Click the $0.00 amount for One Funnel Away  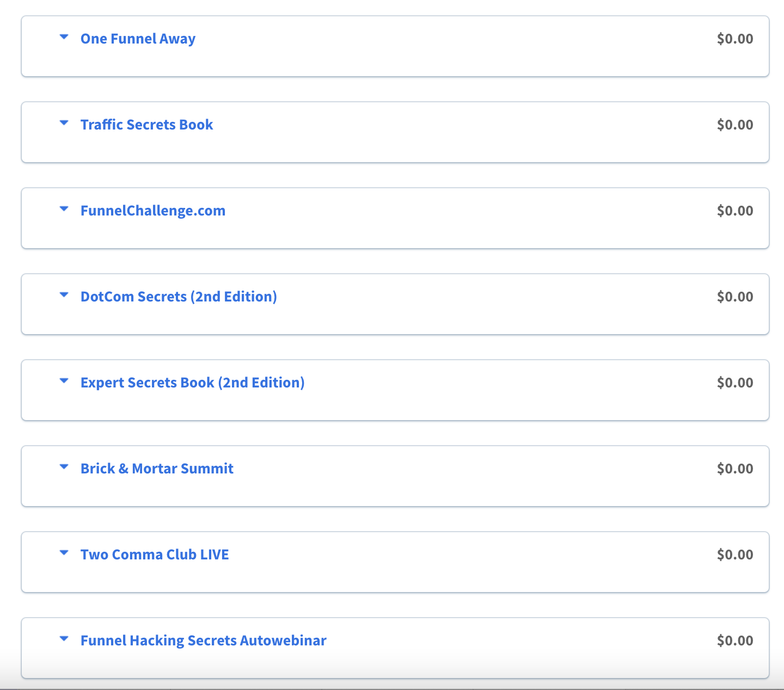click(735, 39)
